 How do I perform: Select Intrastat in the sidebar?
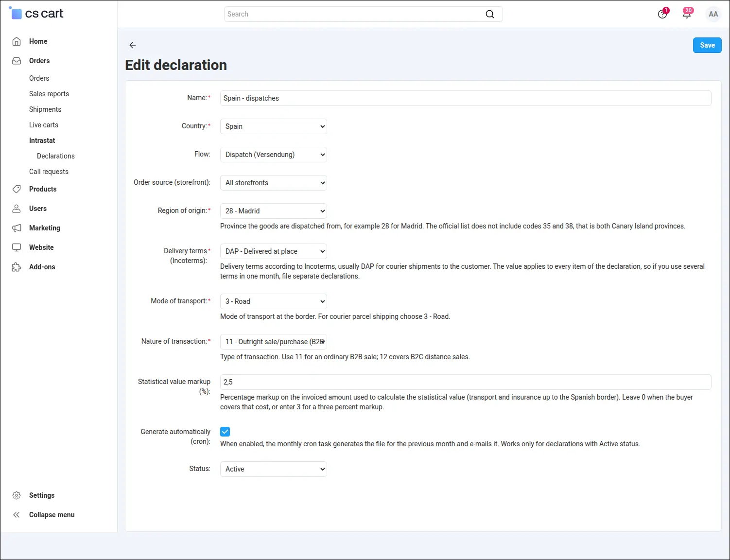(42, 140)
